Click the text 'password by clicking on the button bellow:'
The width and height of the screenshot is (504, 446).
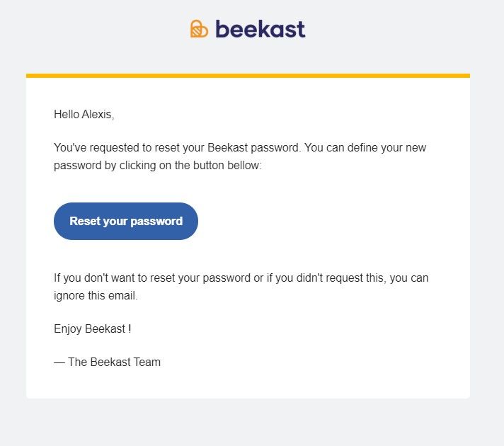[158, 166]
